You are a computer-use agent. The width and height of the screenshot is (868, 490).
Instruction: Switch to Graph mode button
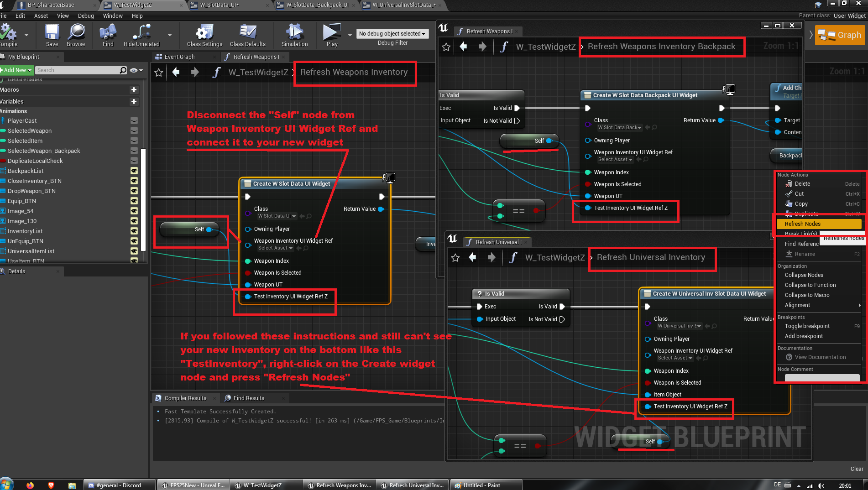click(840, 35)
